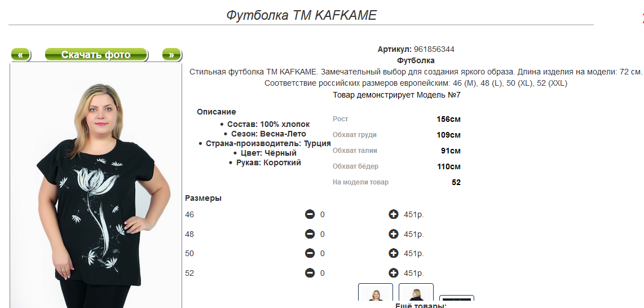Click the Обхват талии value 91см
The image size is (644, 308).
pos(451,151)
